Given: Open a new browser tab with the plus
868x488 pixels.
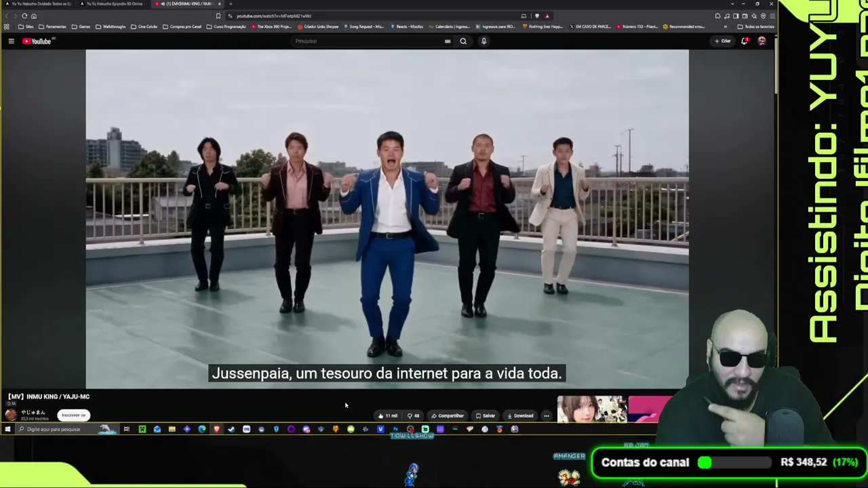Looking at the screenshot, I should [231, 4].
